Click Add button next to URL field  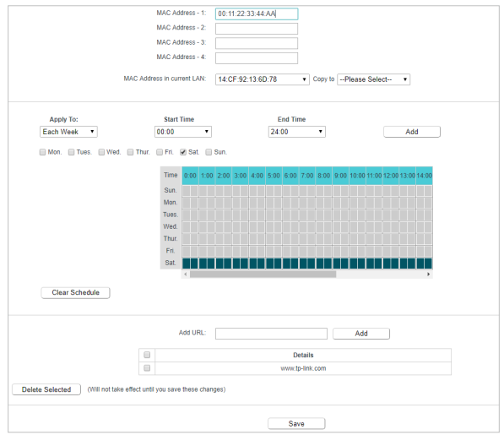(x=361, y=334)
